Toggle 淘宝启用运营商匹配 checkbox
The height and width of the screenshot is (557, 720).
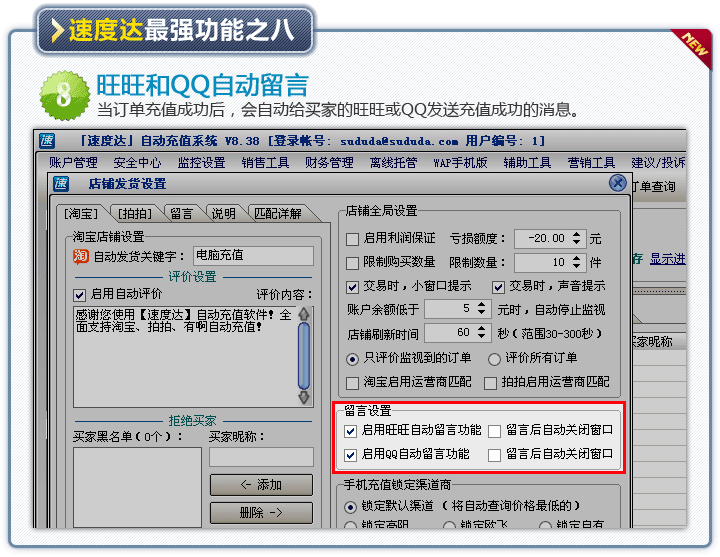(352, 383)
